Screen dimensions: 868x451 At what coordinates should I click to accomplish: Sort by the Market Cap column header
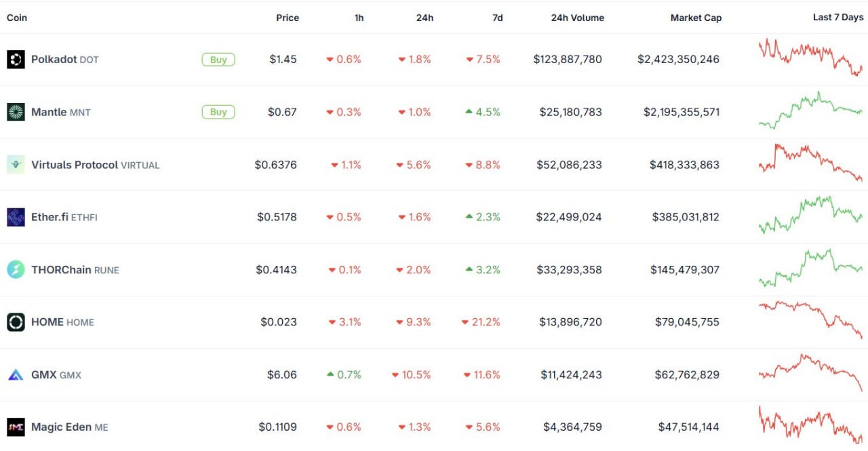tap(696, 18)
